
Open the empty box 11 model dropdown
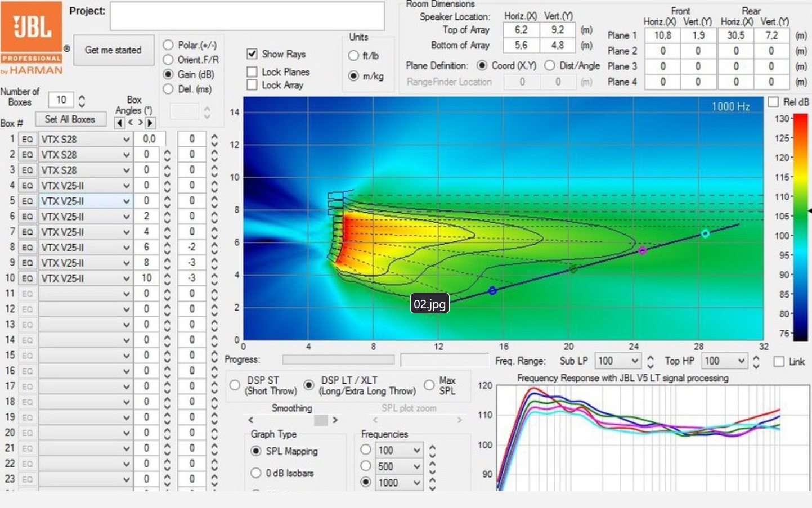tap(86, 294)
